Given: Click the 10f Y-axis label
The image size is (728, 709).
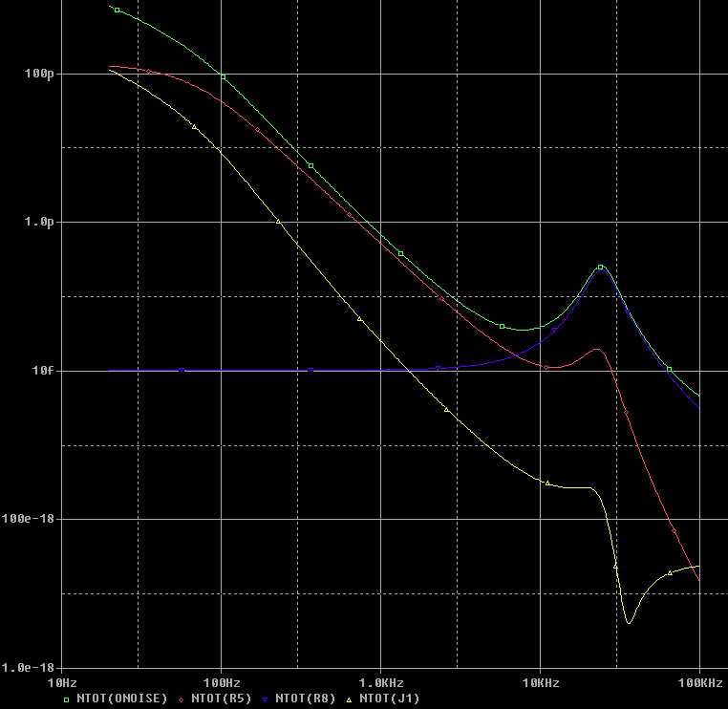Looking at the screenshot, I should coord(43,371).
